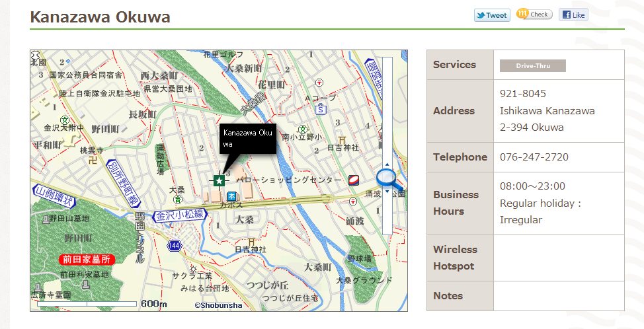Click the blue S icon under Aコープ
644x329 pixels.
[x=320, y=110]
